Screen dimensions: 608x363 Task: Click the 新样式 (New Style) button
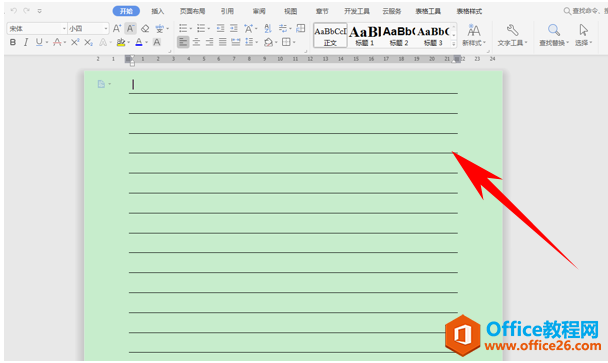tap(473, 35)
